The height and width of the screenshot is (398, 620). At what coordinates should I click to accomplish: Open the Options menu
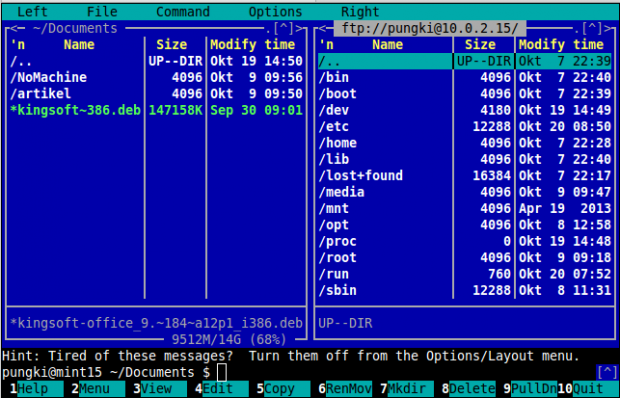click(275, 11)
